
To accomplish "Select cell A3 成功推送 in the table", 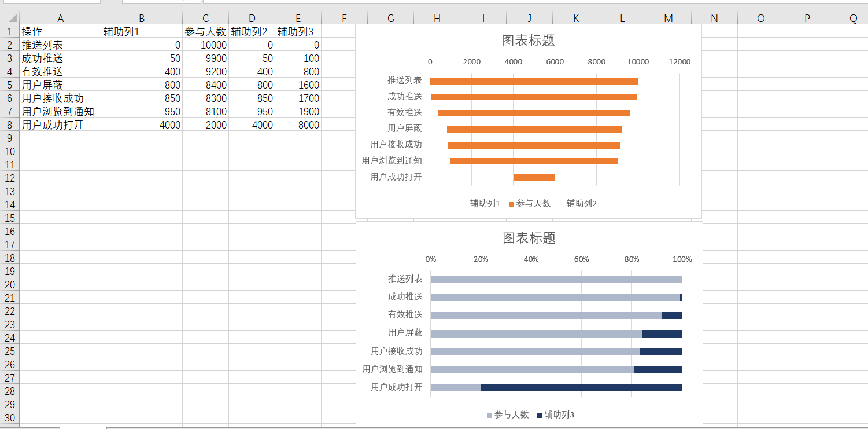I will click(60, 58).
